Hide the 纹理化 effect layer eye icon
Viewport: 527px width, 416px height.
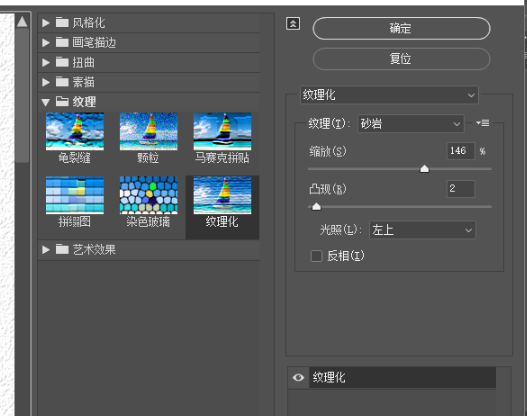point(298,377)
